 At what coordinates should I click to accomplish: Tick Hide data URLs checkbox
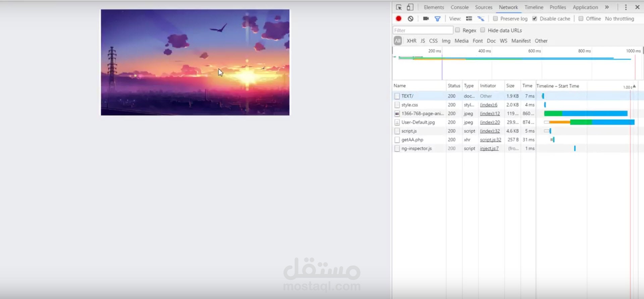tap(483, 30)
